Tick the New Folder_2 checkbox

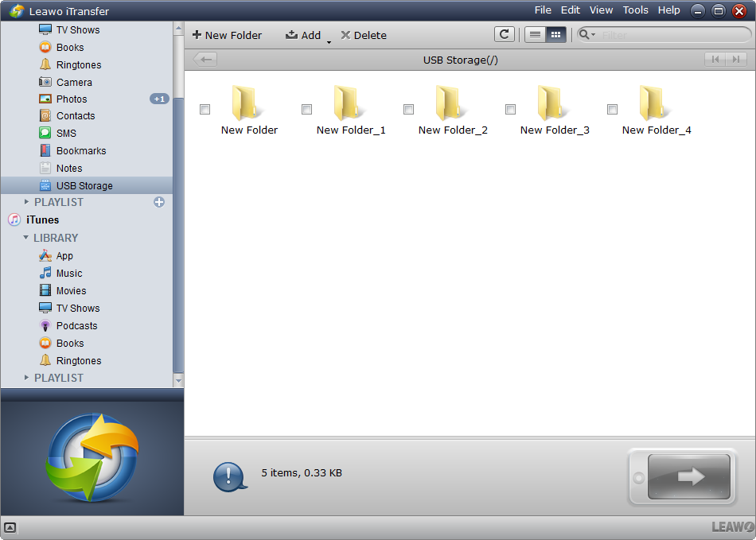click(x=408, y=109)
